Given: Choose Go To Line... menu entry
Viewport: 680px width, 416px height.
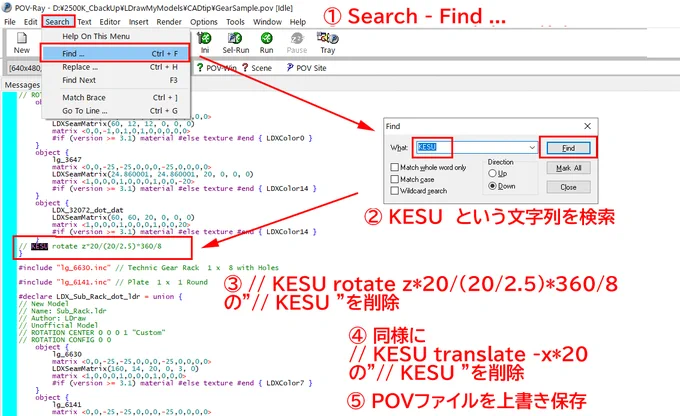Looking at the screenshot, I should click(x=116, y=111).
